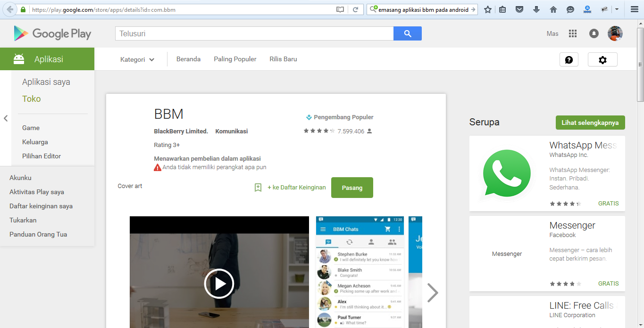Image resolution: width=644 pixels, height=328 pixels.
Task: Click the wishlist bookmark-plus icon
Action: point(258,187)
